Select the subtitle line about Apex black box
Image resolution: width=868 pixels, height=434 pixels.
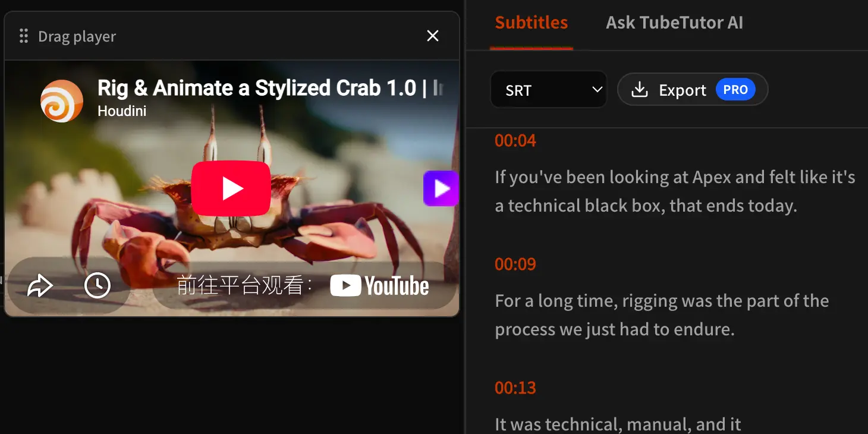point(675,191)
